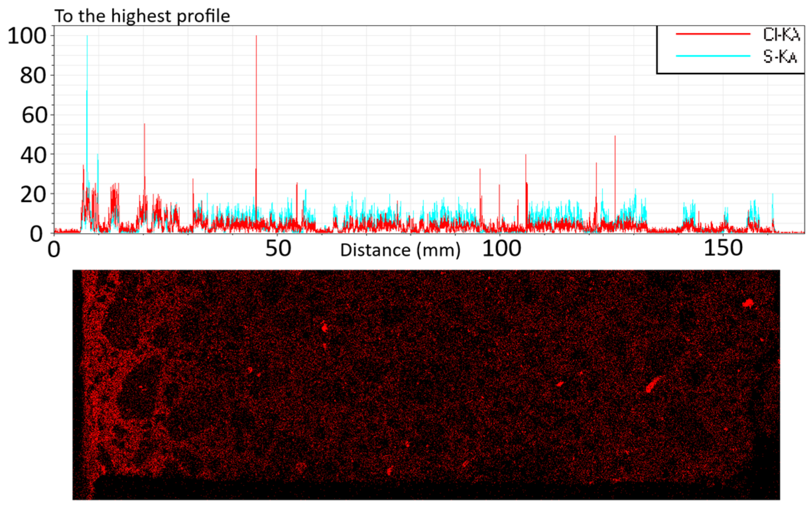Click the elongated bright red streak on the map's right side
The height and width of the screenshot is (508, 812).
[652, 384]
